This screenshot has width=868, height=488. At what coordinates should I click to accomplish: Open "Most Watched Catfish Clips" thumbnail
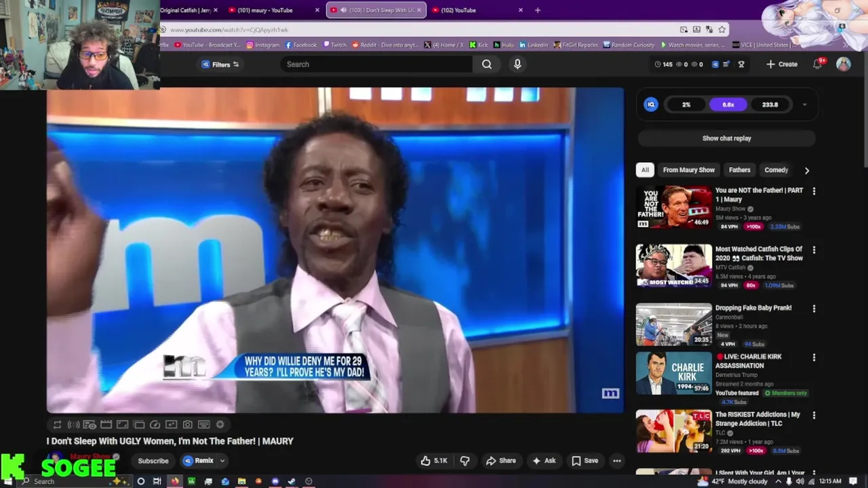(674, 266)
